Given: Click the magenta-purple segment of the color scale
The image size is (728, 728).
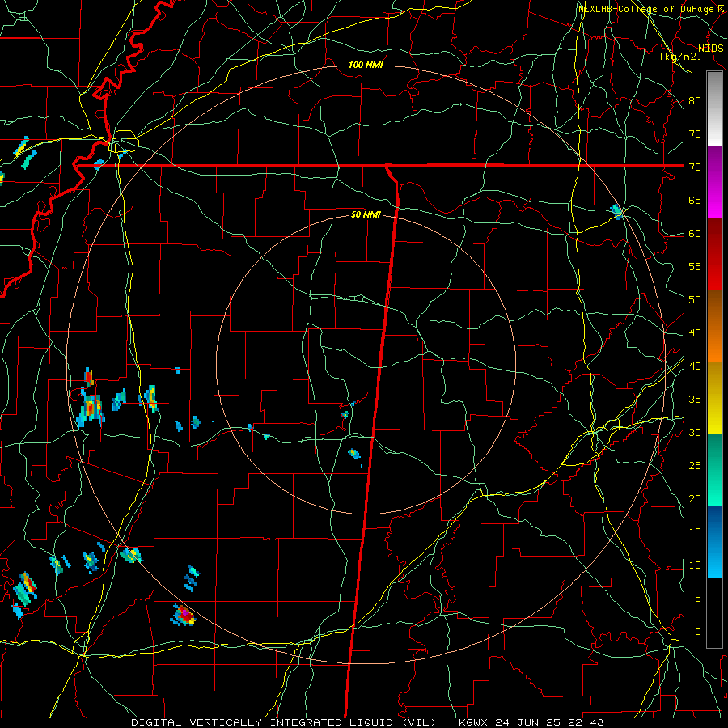Looking at the screenshot, I should pos(714,181).
